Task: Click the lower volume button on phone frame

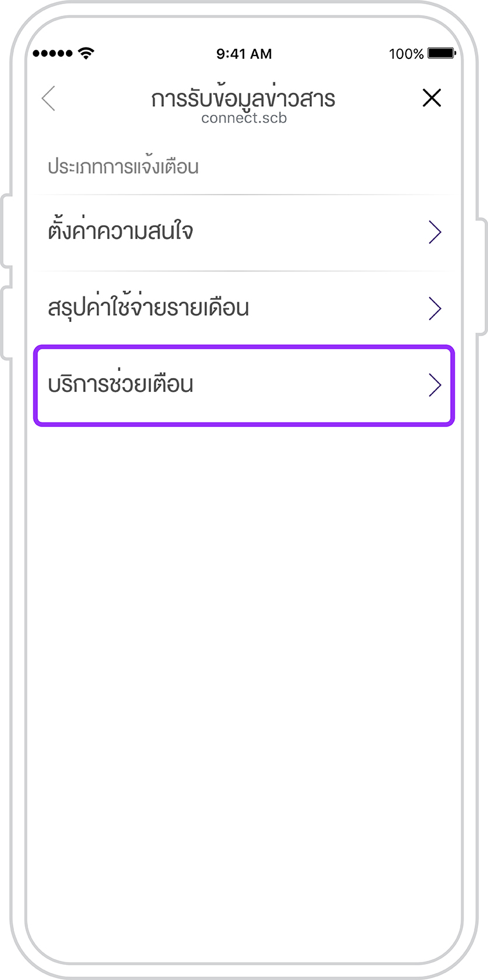Action: pyautogui.click(x=5, y=322)
